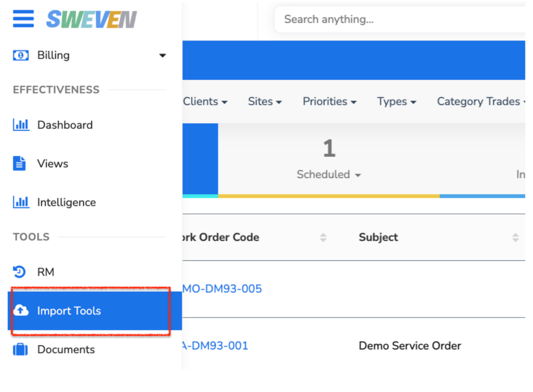Open the Types filter dropdown
The width and height of the screenshot is (533, 392).
coord(397,101)
